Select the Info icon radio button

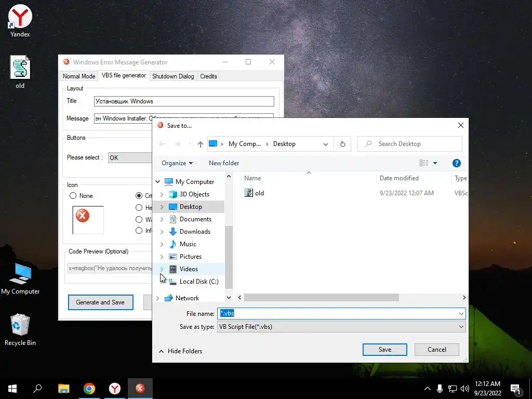coord(139,231)
